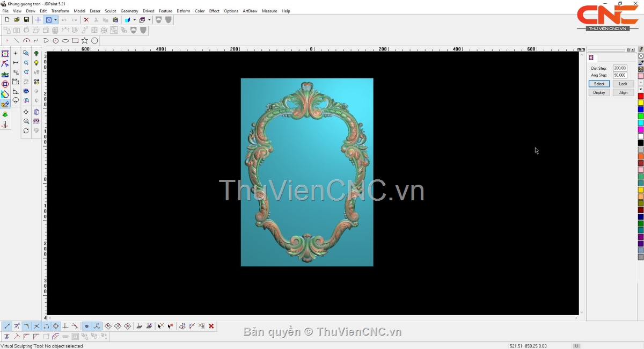Click the yellow light bulb icon
The width and height of the screenshot is (644, 349).
click(36, 63)
